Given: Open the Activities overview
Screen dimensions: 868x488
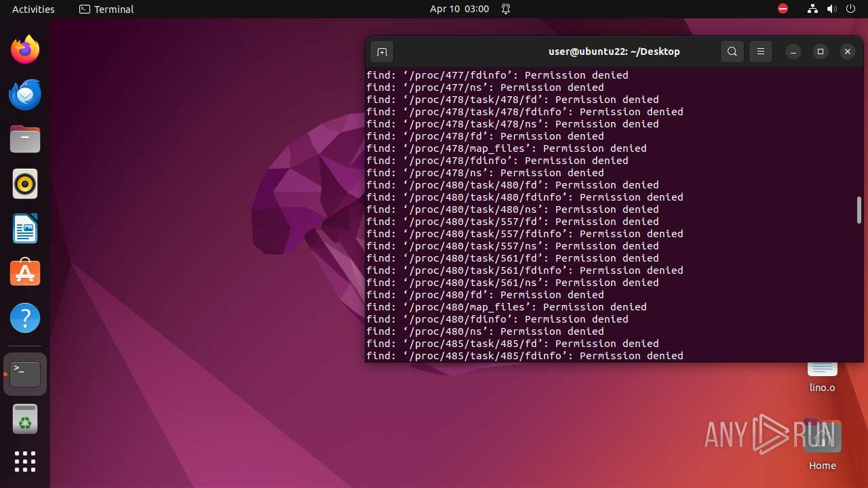Looking at the screenshot, I should pyautogui.click(x=33, y=9).
